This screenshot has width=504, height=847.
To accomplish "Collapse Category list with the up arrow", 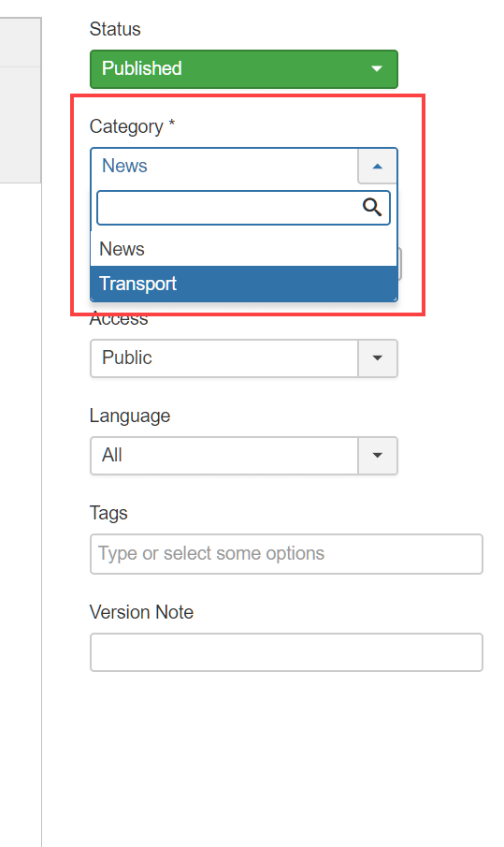I will pyautogui.click(x=378, y=166).
